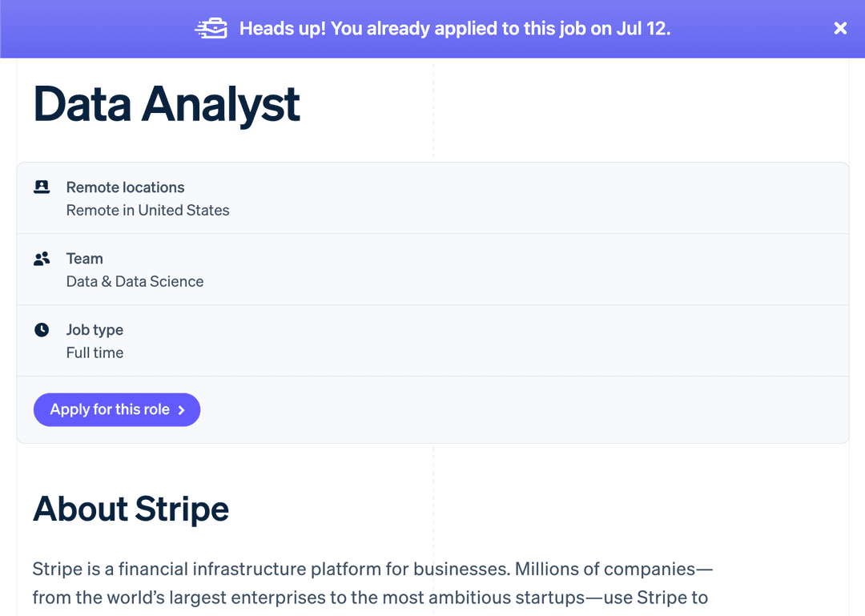Select the Data Analyst job title heading
Image resolution: width=865 pixels, height=616 pixels.
coord(167,104)
